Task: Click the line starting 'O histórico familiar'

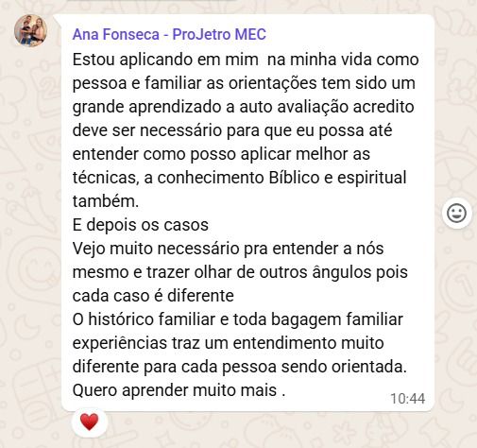Action: 238,319
